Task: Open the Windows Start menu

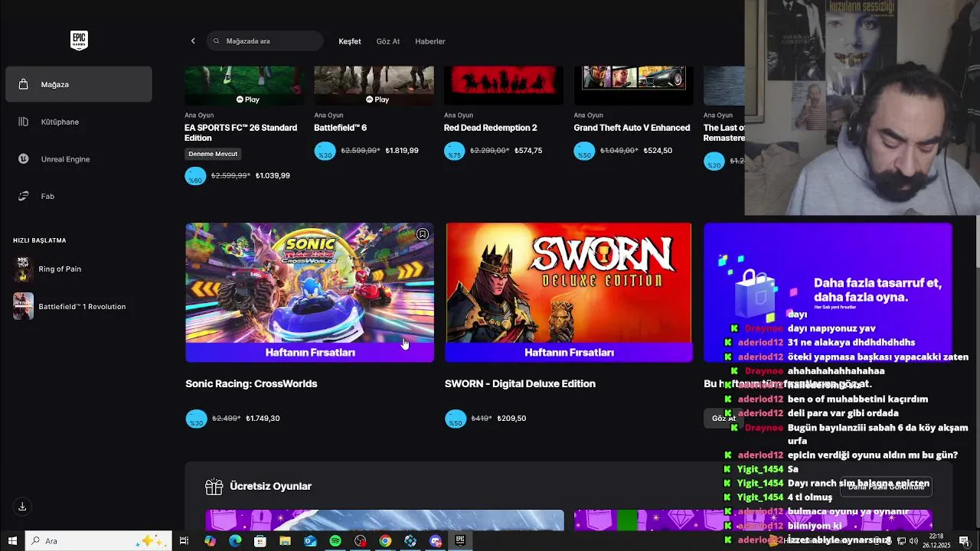Action: coord(12,541)
